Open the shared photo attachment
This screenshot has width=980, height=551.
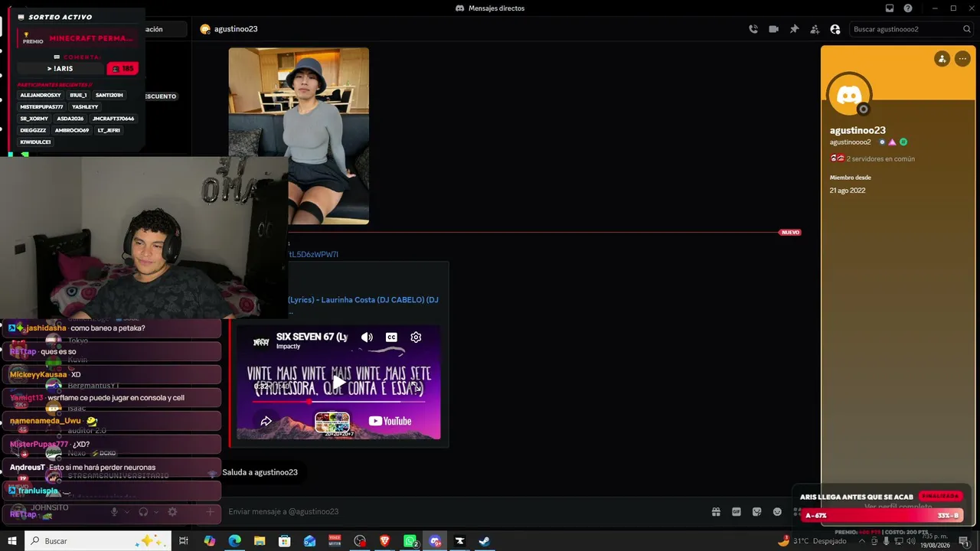299,136
